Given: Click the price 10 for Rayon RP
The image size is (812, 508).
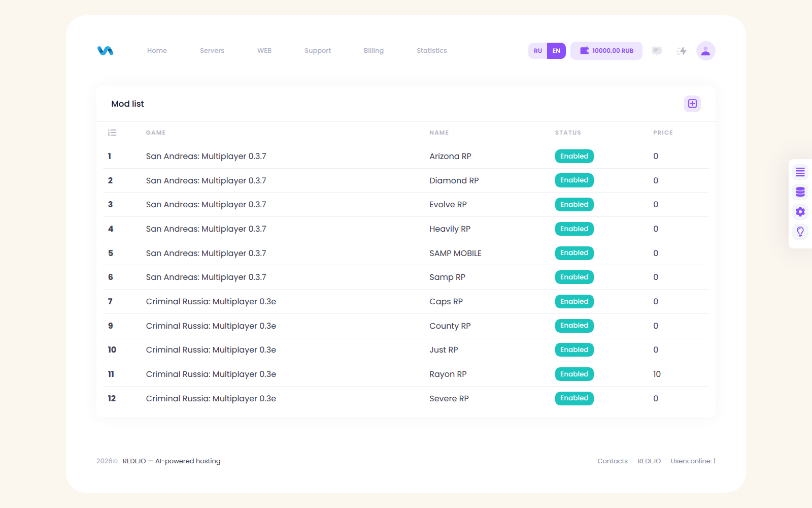Looking at the screenshot, I should [x=657, y=374].
